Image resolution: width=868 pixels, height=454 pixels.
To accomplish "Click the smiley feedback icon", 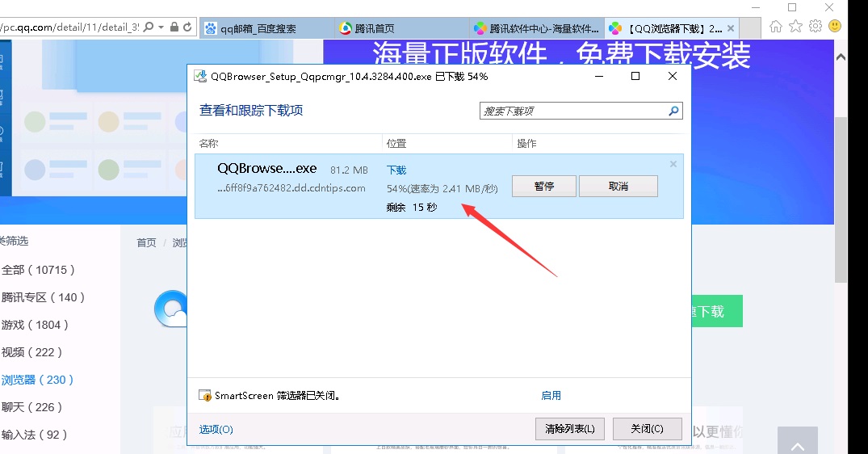I will coord(835,27).
